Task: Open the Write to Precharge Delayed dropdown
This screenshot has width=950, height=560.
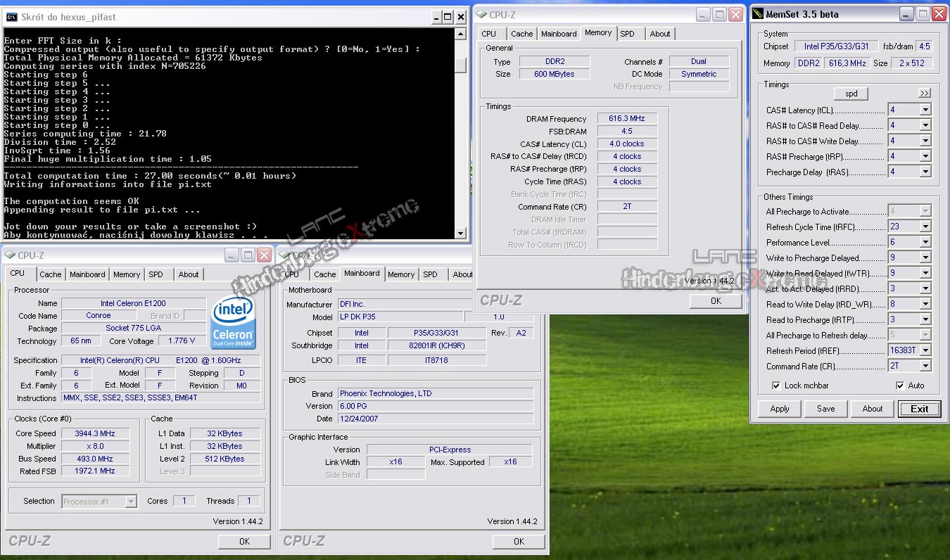Action: tap(925, 257)
